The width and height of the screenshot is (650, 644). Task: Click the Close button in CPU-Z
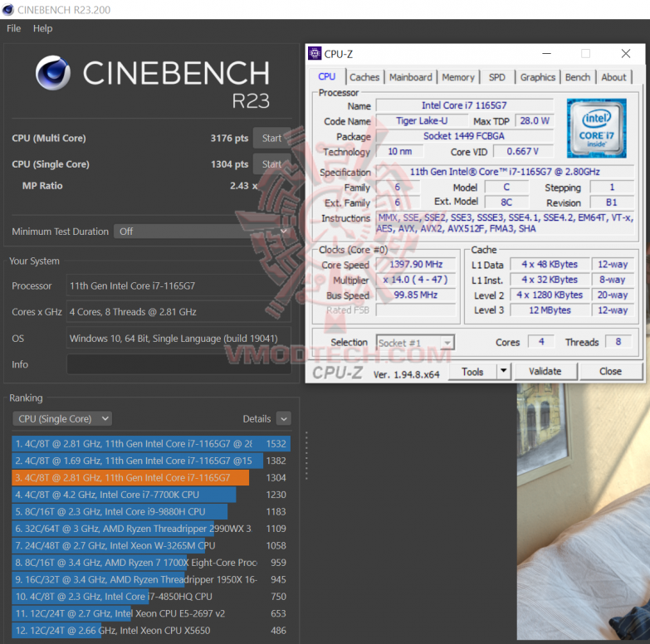[610, 371]
